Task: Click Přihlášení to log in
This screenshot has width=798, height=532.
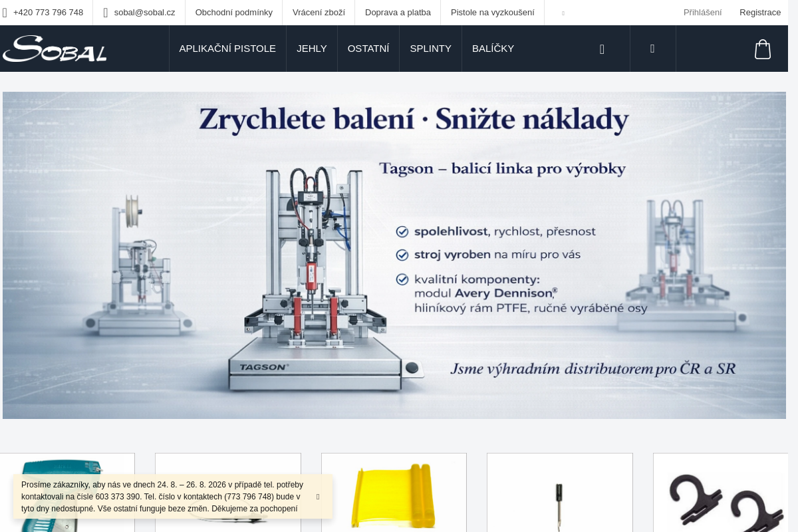Action: click(702, 13)
